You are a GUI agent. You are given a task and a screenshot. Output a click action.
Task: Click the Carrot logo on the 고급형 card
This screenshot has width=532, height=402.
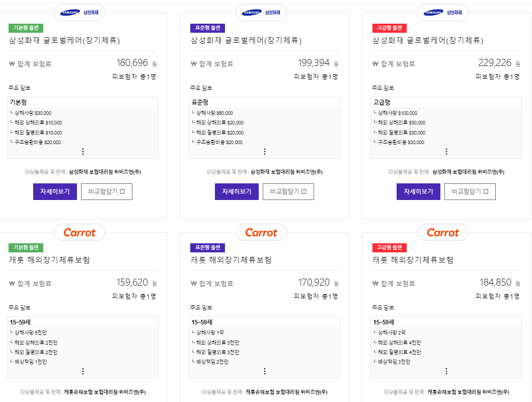pyautogui.click(x=442, y=232)
